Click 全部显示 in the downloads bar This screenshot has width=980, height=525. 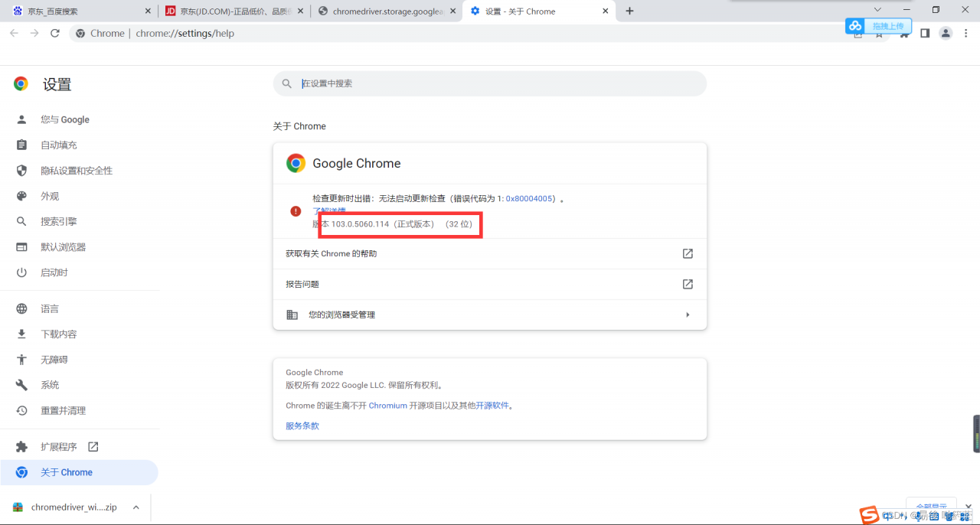[931, 507]
